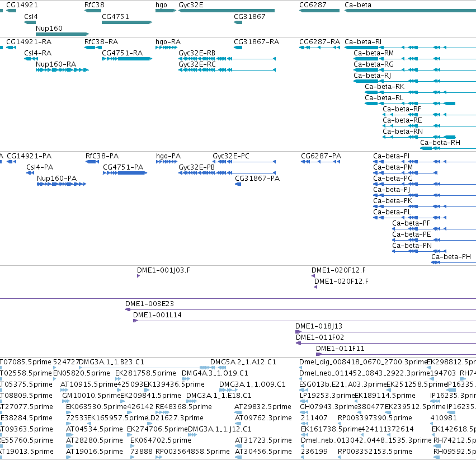Open transcript hgo-RA
The height and width of the screenshot is (460, 476).
tap(168, 42)
